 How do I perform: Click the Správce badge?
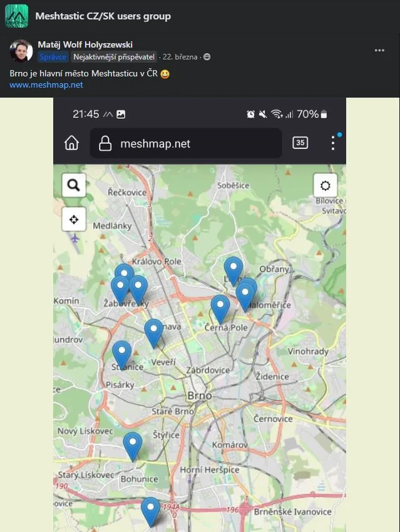pyautogui.click(x=53, y=57)
